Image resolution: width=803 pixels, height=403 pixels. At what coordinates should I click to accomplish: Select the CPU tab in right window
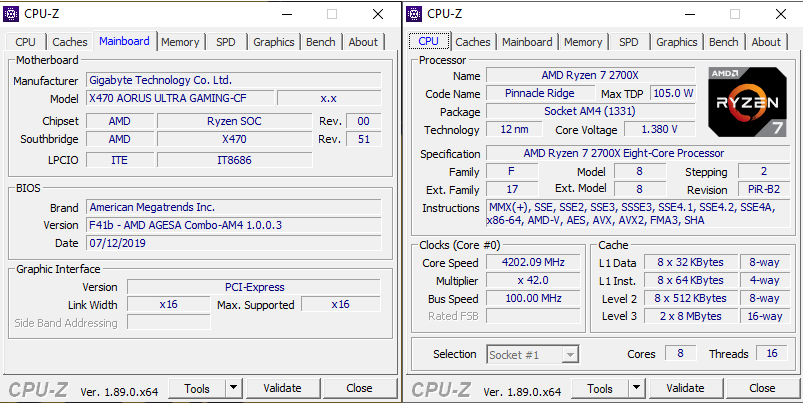(x=429, y=41)
